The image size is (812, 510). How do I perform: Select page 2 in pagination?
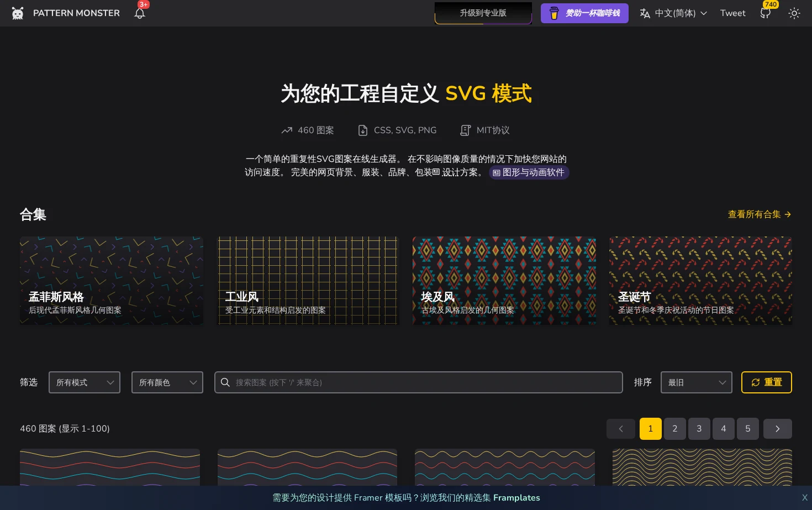[675, 429]
